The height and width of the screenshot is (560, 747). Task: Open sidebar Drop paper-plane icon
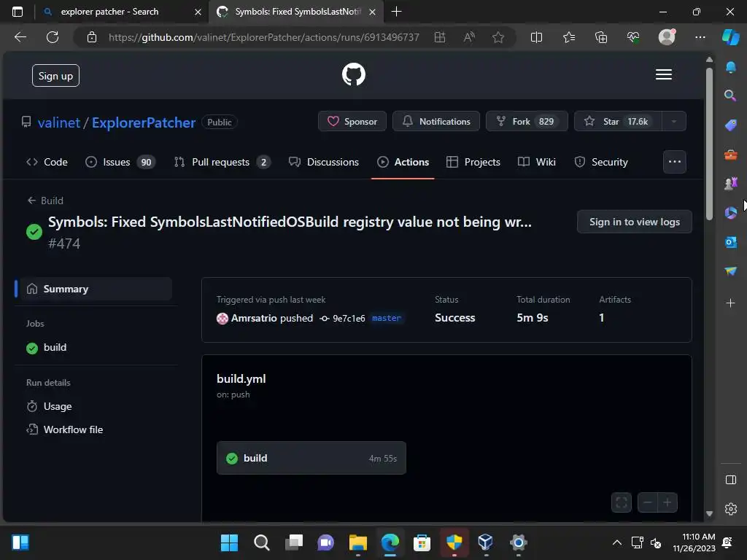(731, 271)
